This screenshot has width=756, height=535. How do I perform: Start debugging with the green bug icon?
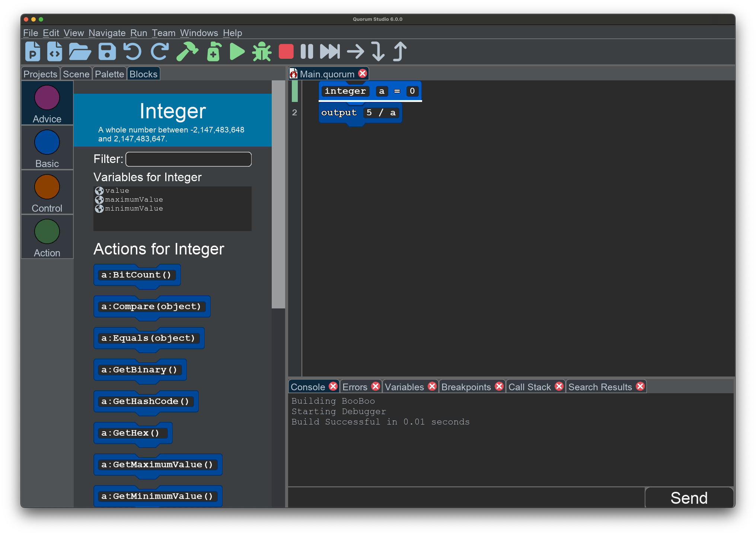click(x=262, y=51)
